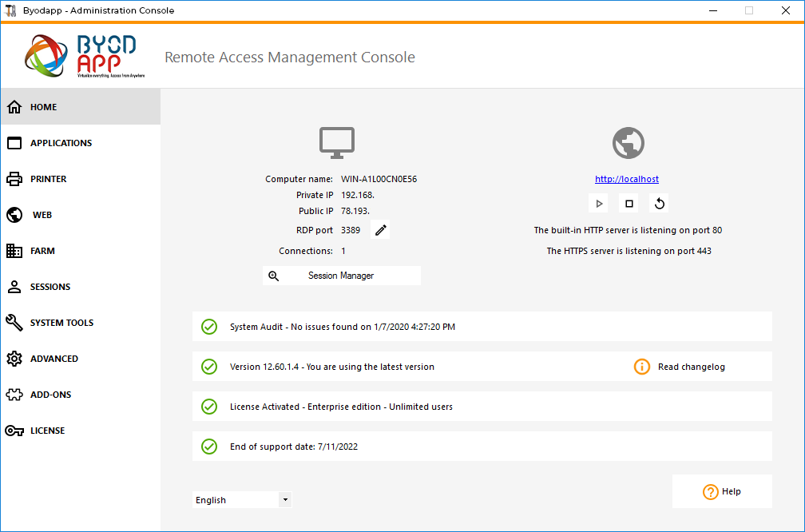Click the System Audit status text

[x=343, y=327]
